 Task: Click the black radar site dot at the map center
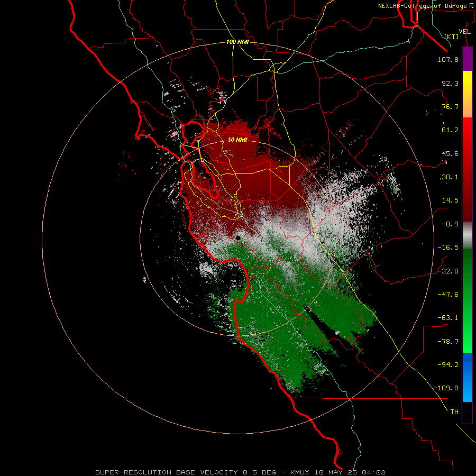(238, 237)
